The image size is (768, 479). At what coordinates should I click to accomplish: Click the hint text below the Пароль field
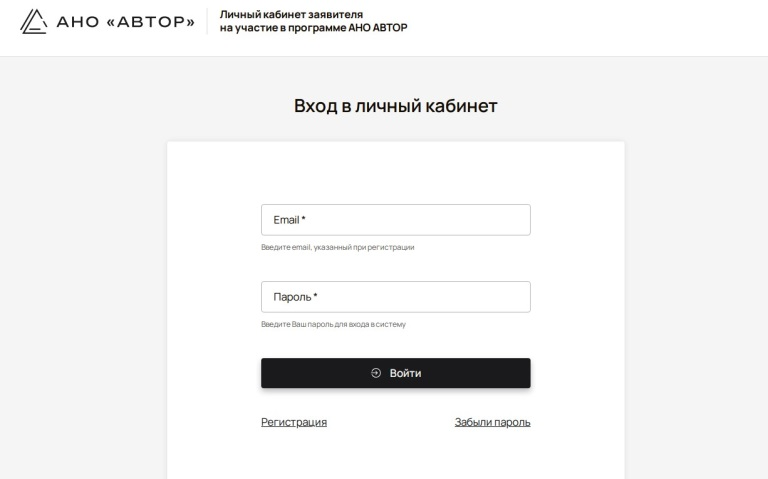[333, 324]
